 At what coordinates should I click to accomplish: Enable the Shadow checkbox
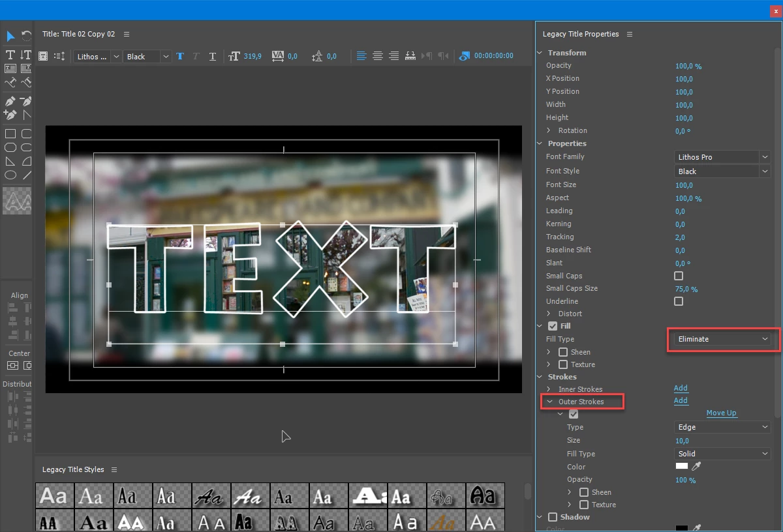pyautogui.click(x=553, y=517)
